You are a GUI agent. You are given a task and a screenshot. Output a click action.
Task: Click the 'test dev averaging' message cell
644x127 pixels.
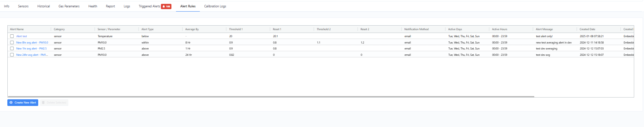coord(547,48)
